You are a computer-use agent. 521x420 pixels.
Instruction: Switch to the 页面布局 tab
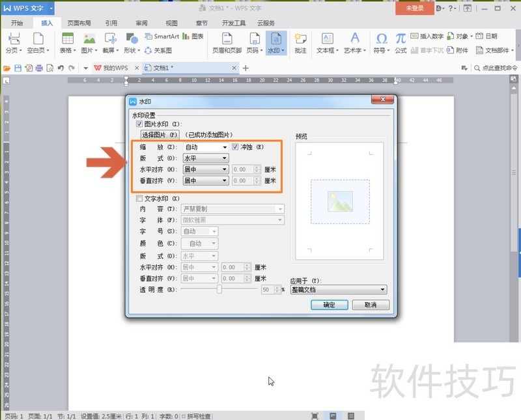click(x=79, y=23)
